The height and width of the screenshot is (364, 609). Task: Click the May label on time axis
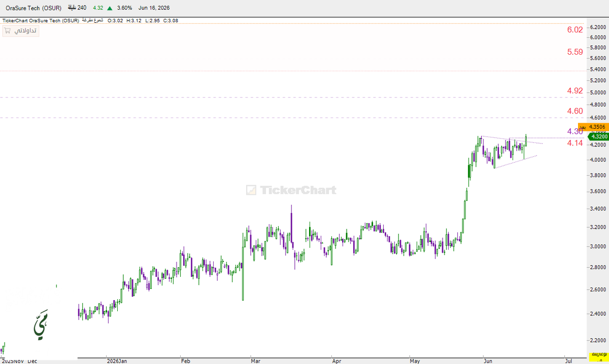point(415,361)
